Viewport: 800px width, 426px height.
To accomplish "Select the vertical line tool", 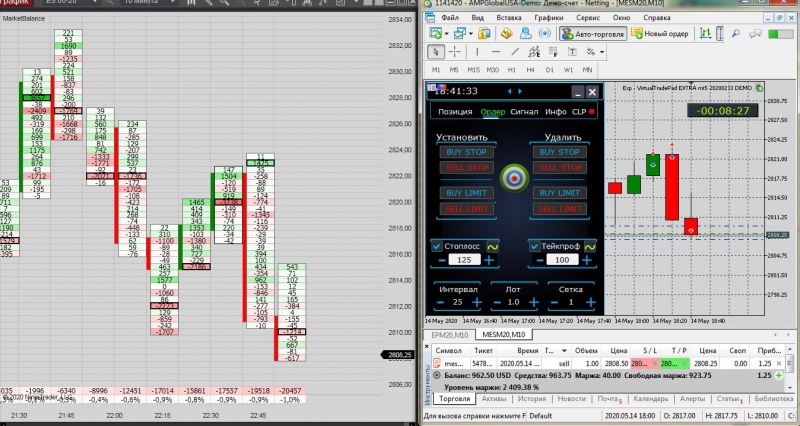I will pyautogui.click(x=477, y=52).
